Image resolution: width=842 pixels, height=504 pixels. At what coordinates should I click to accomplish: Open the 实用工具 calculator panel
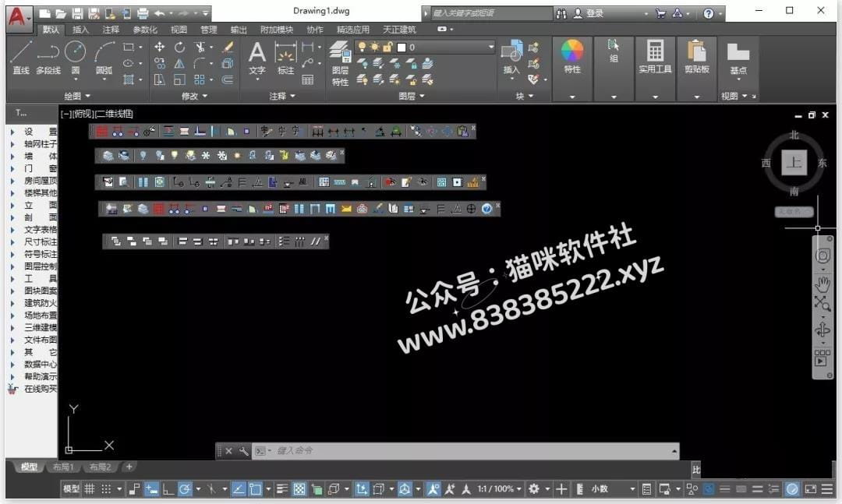point(655,56)
